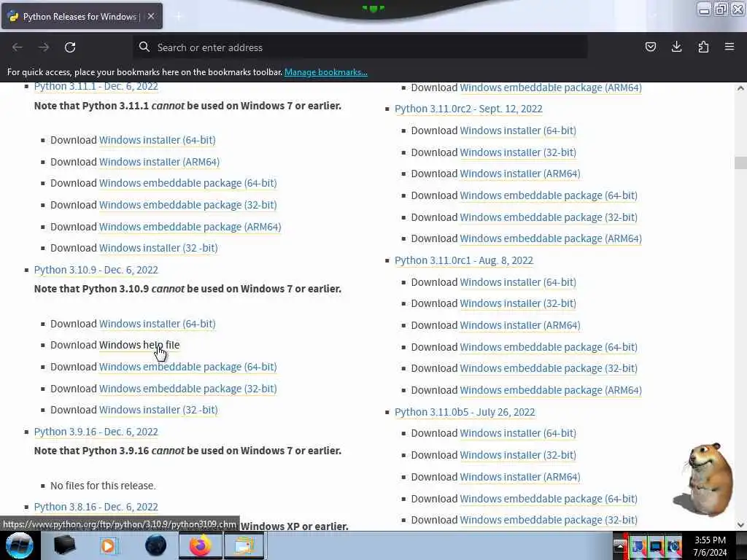Download 3.11.0rc1 embeddable package (64-bit)
Image resolution: width=747 pixels, height=560 pixels.
pyautogui.click(x=549, y=347)
